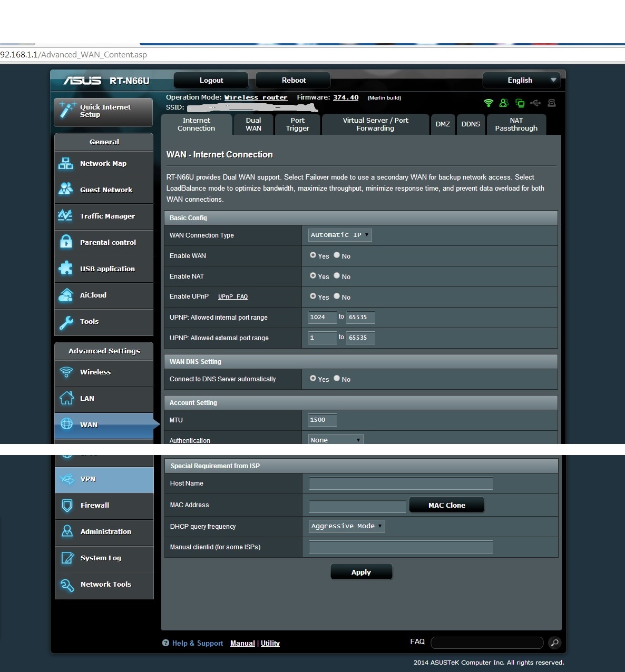Select No for Enable UPnP
The image size is (625, 672).
coord(337,296)
